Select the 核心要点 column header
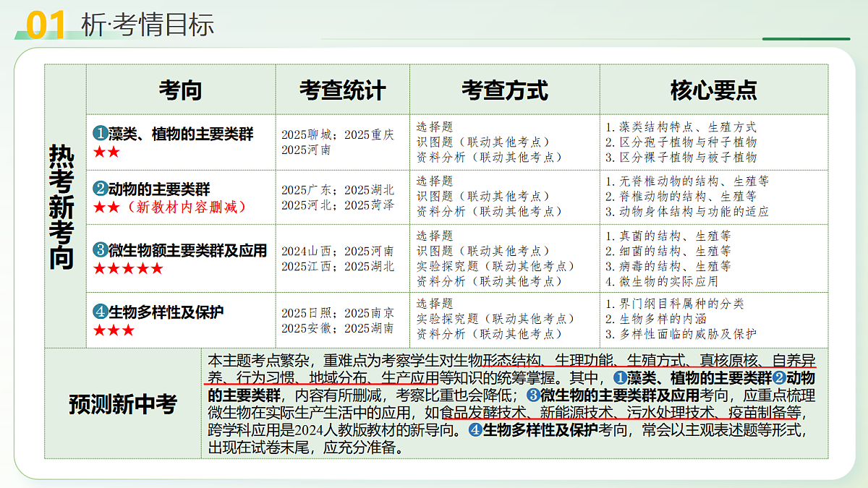The image size is (868, 488). tap(713, 90)
